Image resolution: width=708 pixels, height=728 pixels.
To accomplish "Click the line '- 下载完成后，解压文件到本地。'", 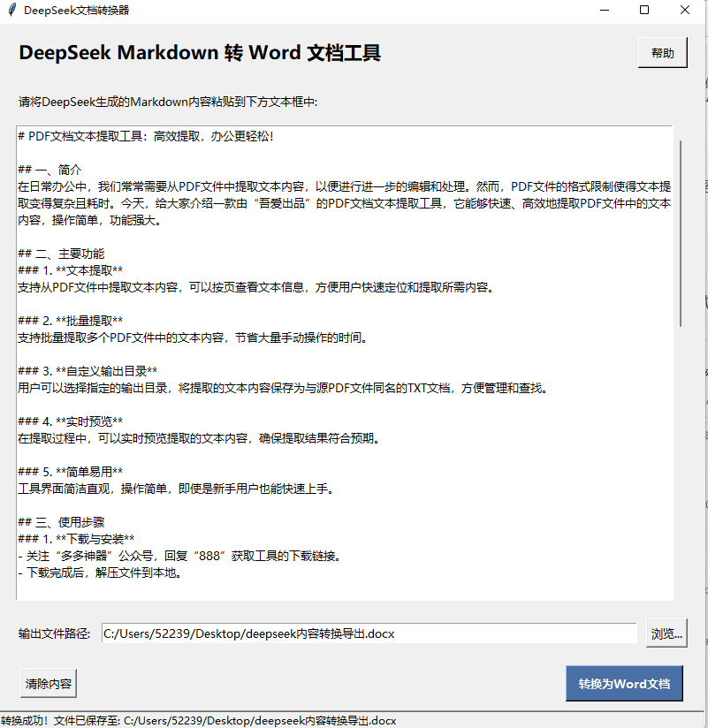I will coord(101,573).
